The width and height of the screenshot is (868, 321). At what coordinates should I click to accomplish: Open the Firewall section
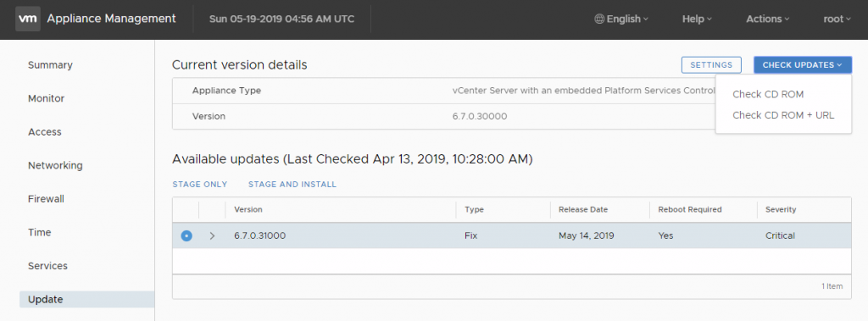click(x=47, y=199)
